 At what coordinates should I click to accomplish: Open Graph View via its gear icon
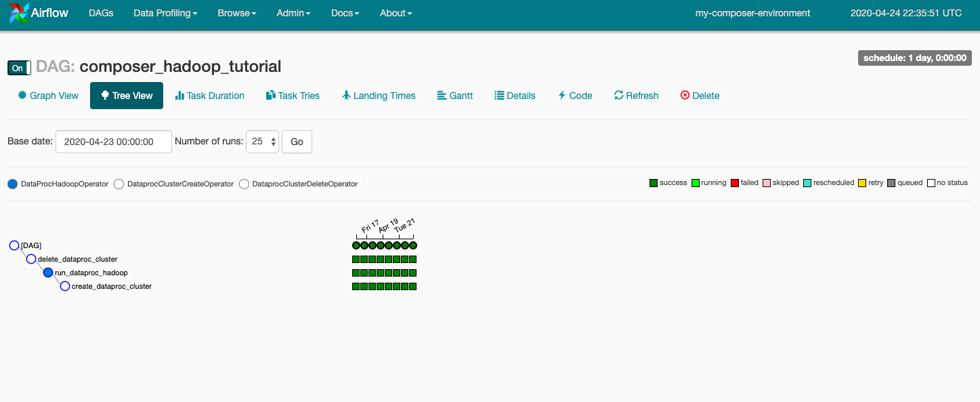click(22, 96)
